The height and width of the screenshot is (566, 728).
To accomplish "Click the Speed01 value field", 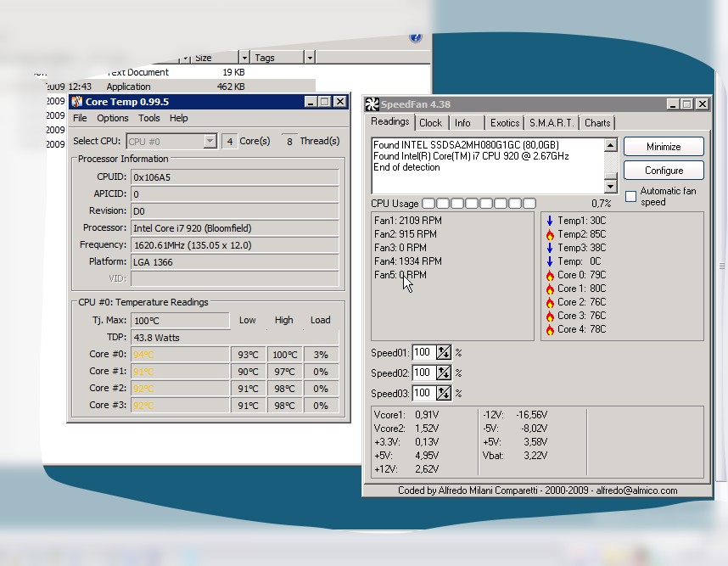I will coord(424,352).
